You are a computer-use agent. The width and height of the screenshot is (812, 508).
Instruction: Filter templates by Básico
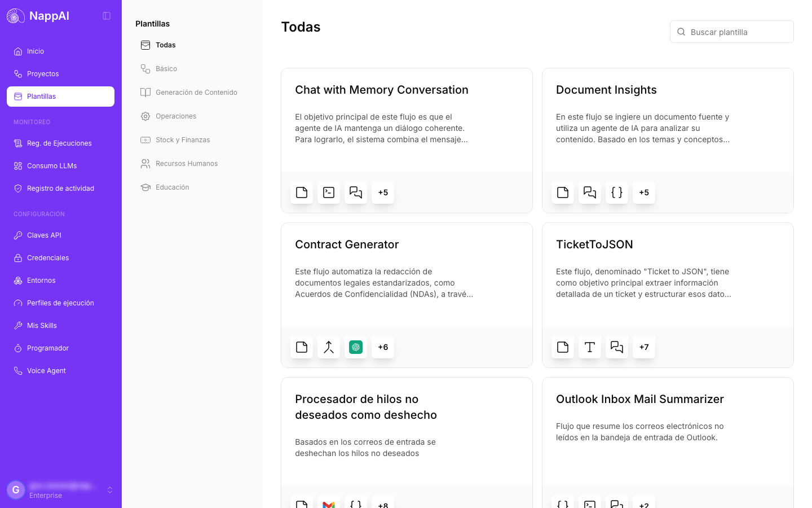[192, 69]
